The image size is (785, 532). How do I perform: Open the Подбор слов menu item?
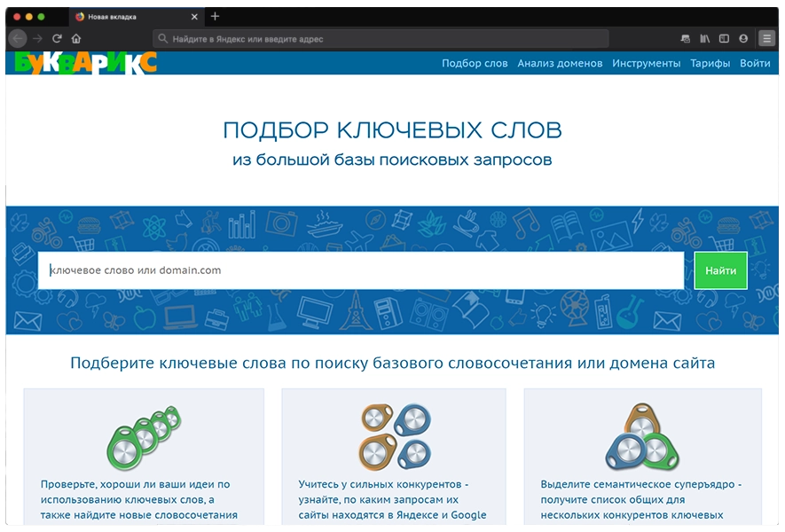[x=475, y=64]
